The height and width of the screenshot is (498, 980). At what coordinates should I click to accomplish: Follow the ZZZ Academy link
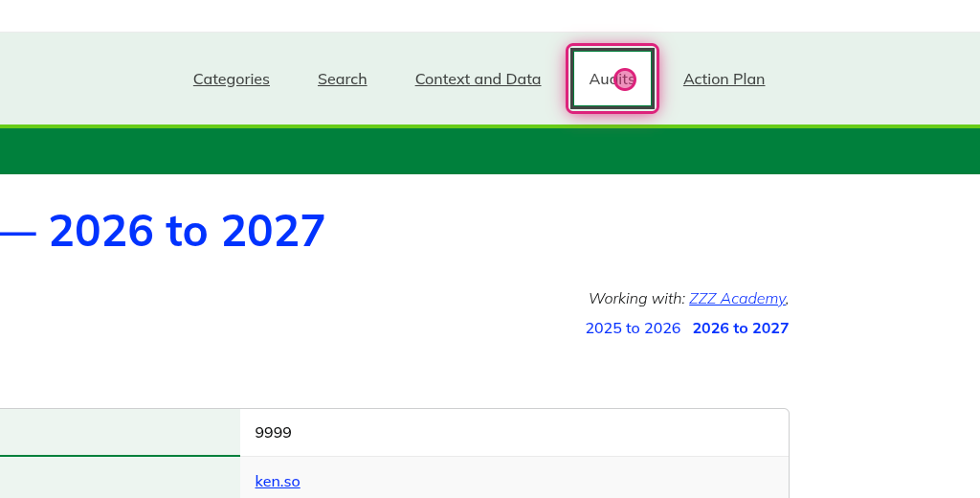tap(738, 299)
